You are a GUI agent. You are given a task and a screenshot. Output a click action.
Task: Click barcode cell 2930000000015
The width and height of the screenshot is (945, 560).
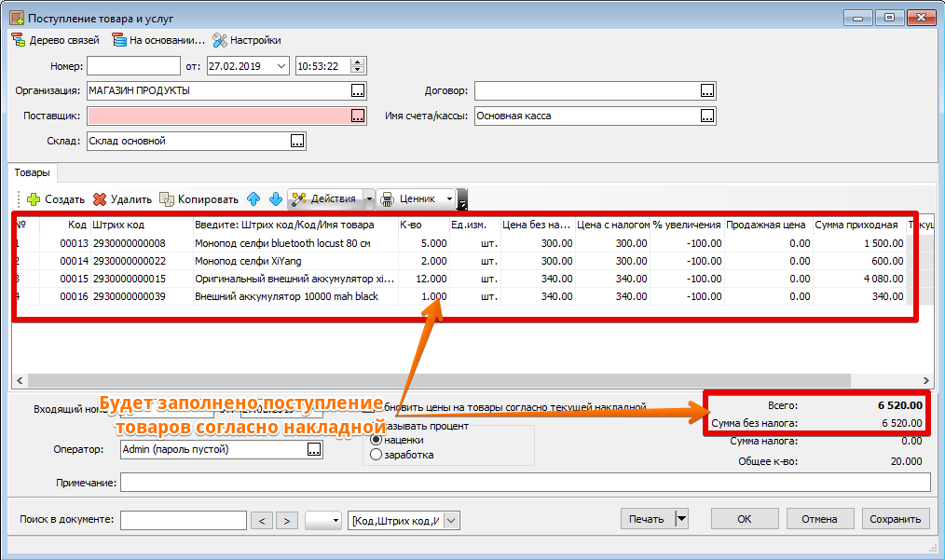point(142,280)
